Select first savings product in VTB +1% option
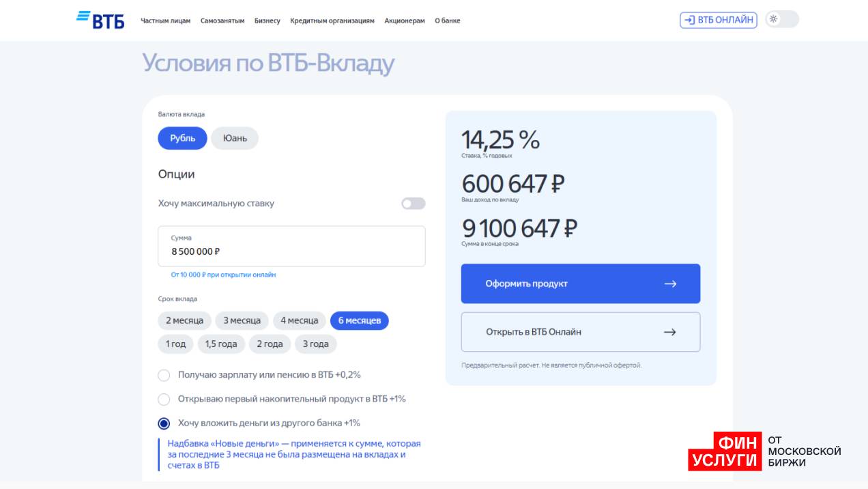Image resolution: width=868 pixels, height=489 pixels. coord(164,399)
